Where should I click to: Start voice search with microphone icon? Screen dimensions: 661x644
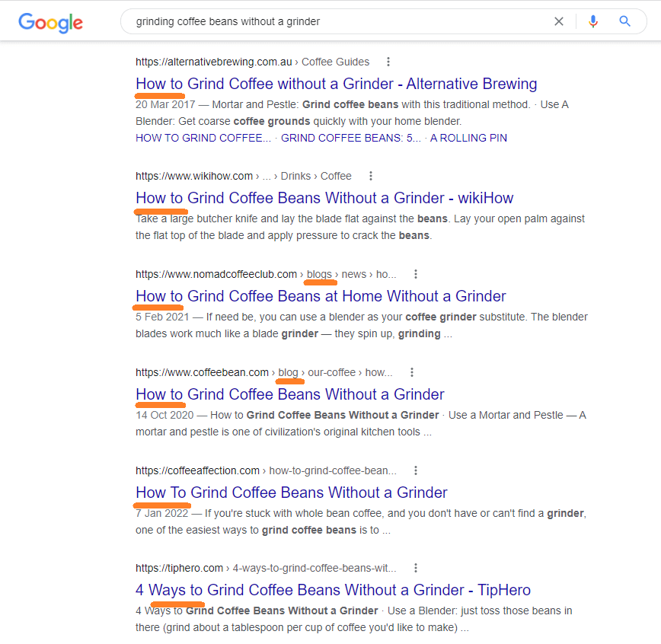tap(593, 21)
